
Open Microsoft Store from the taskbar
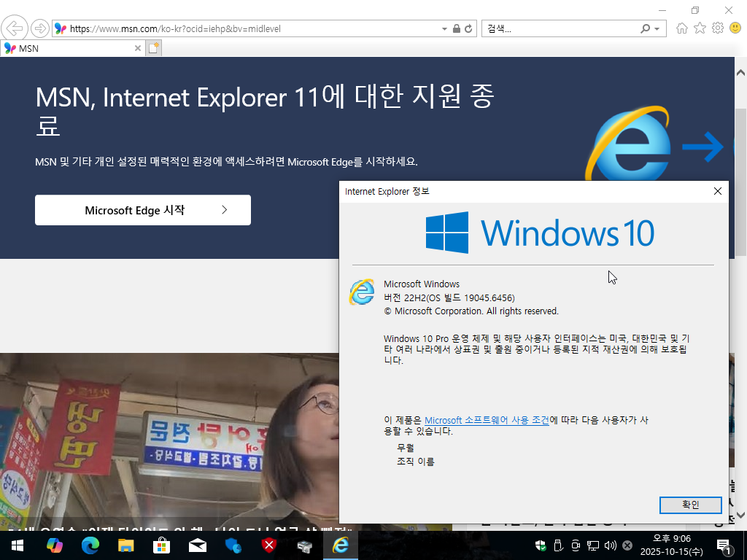point(161,545)
